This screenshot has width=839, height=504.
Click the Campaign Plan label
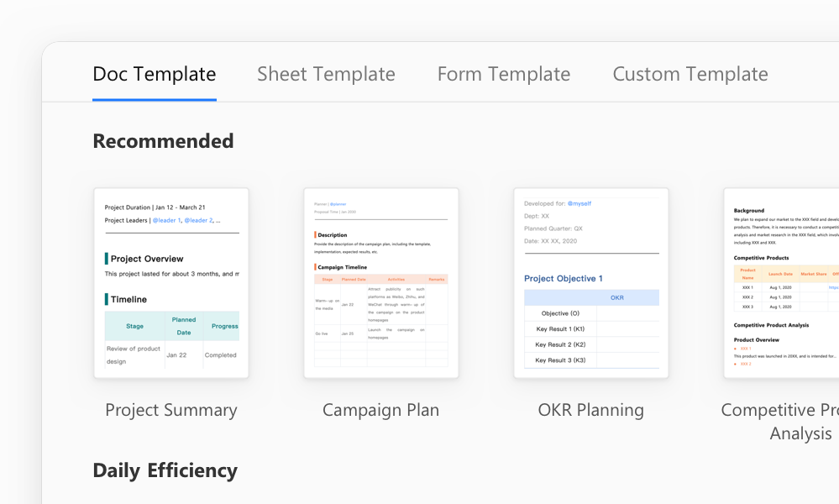click(x=381, y=411)
